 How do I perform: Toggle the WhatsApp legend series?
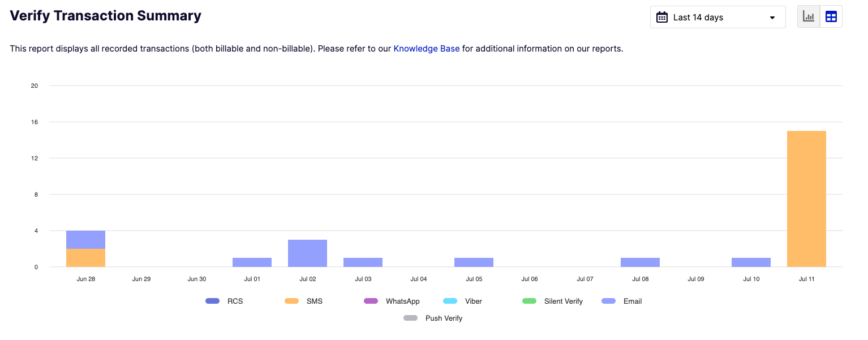(x=392, y=301)
